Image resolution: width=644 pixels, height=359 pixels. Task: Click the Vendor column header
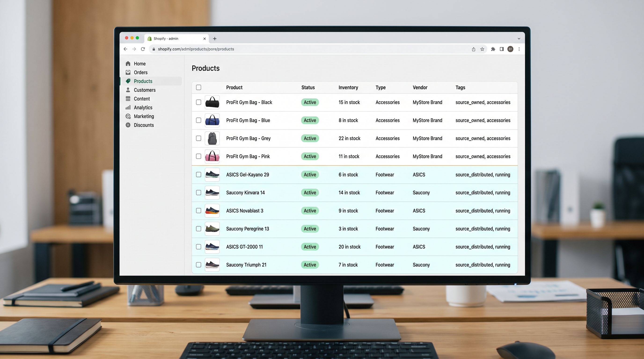tap(420, 88)
